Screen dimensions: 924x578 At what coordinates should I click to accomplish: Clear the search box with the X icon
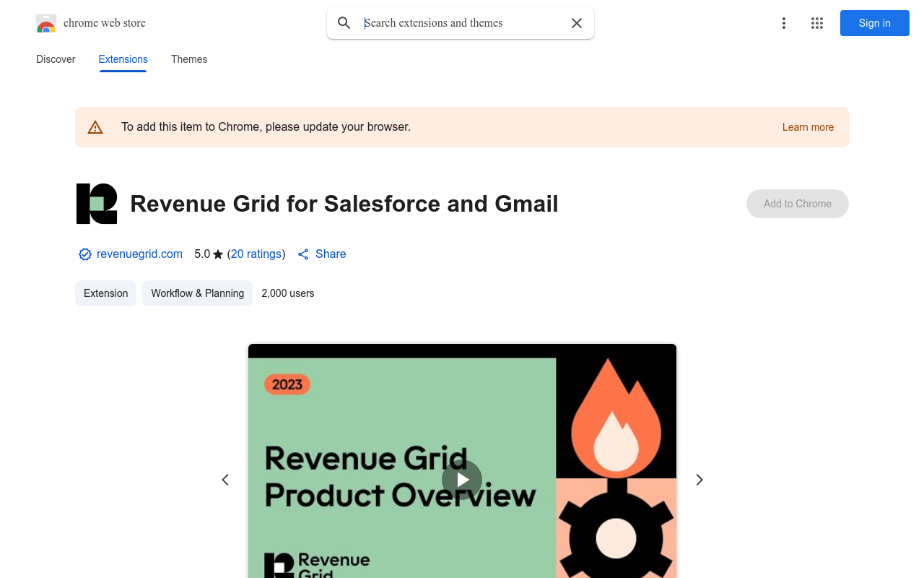[x=577, y=23]
